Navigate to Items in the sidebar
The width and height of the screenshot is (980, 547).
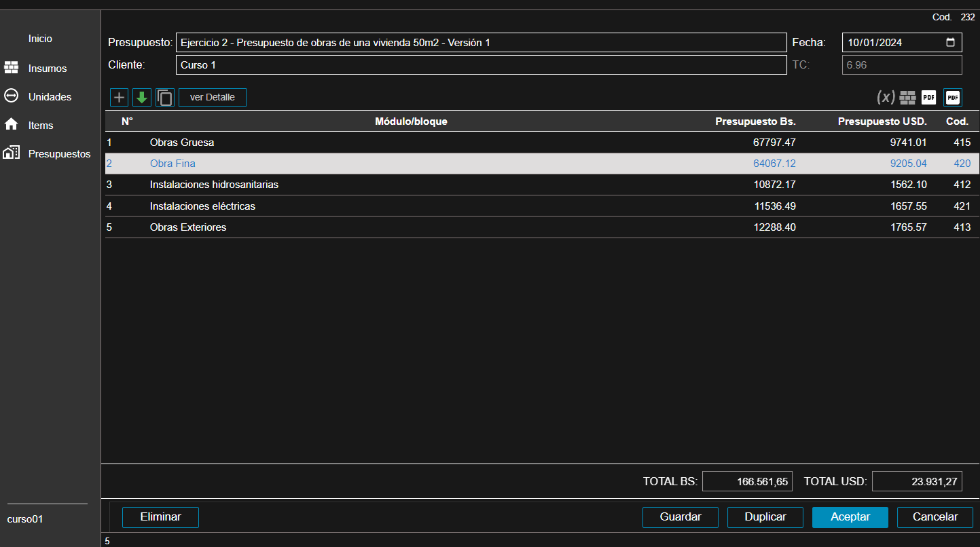[41, 126]
